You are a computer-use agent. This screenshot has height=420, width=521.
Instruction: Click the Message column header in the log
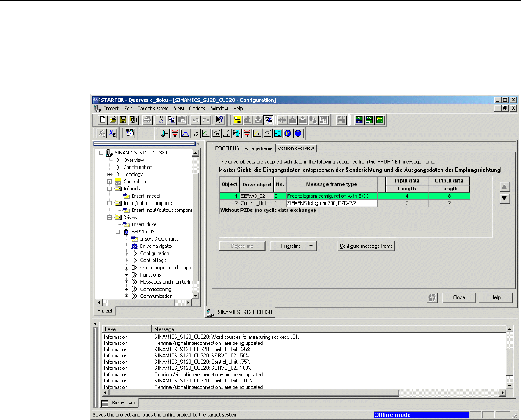(329, 329)
